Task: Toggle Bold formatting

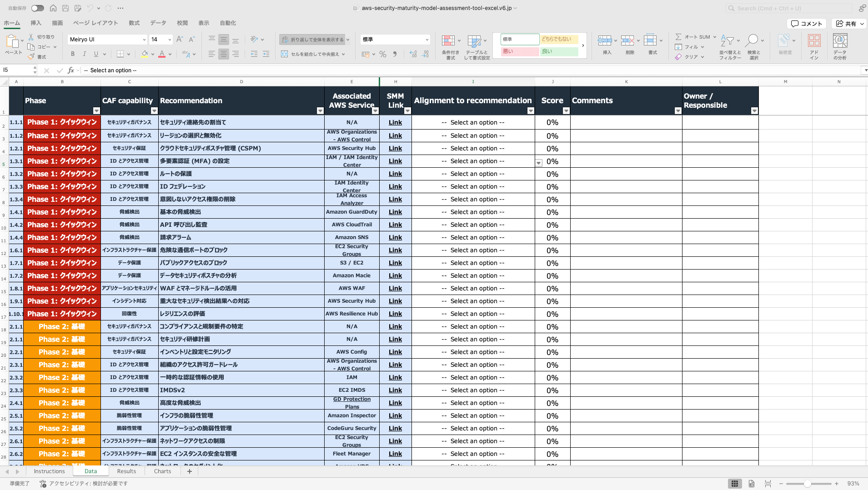Action: (73, 54)
